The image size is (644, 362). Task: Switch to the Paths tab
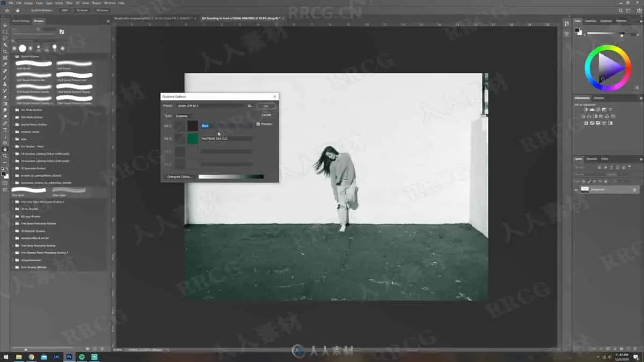pos(605,159)
